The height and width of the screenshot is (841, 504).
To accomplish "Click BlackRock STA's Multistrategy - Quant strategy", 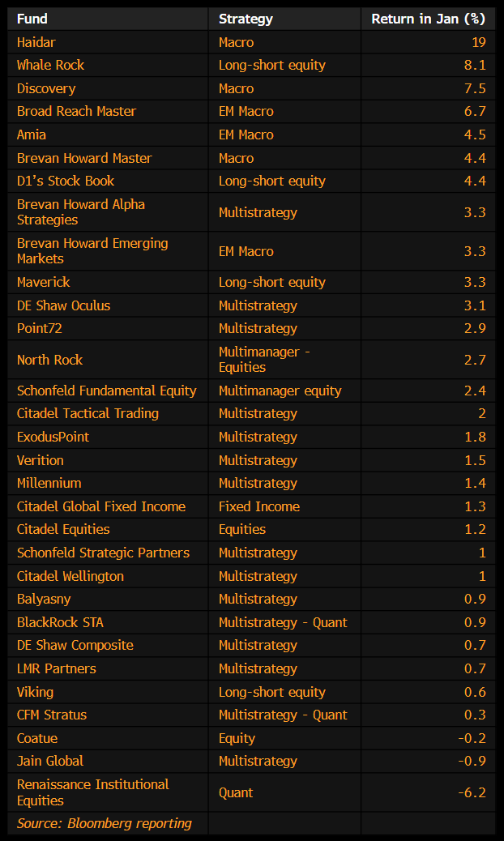I will point(283,623).
